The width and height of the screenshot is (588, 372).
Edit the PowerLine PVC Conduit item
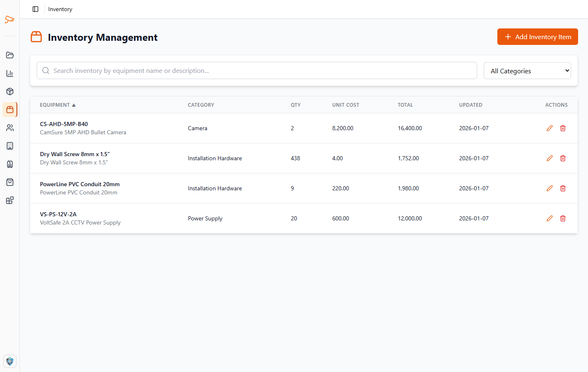[x=549, y=188]
